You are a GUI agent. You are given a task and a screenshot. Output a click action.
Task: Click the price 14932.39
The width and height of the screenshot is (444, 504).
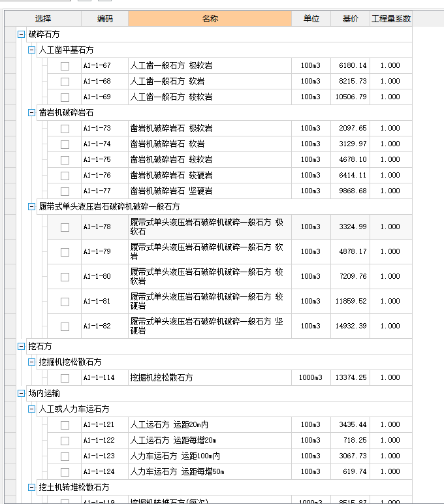click(351, 326)
